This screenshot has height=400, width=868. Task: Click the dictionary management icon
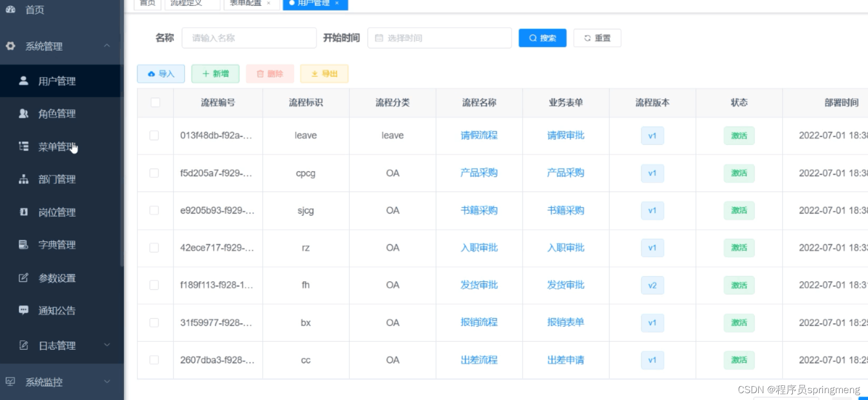(x=24, y=245)
